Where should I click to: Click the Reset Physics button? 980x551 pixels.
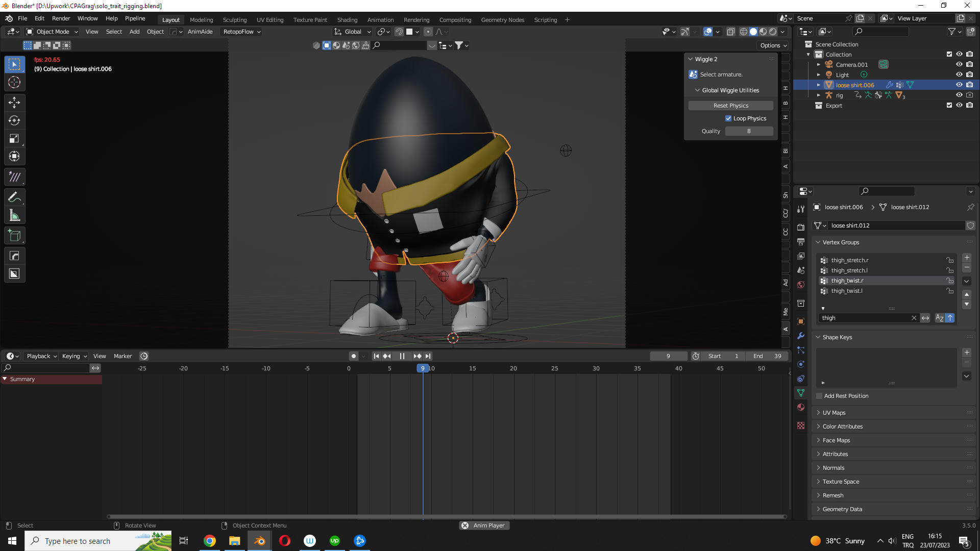pyautogui.click(x=730, y=106)
